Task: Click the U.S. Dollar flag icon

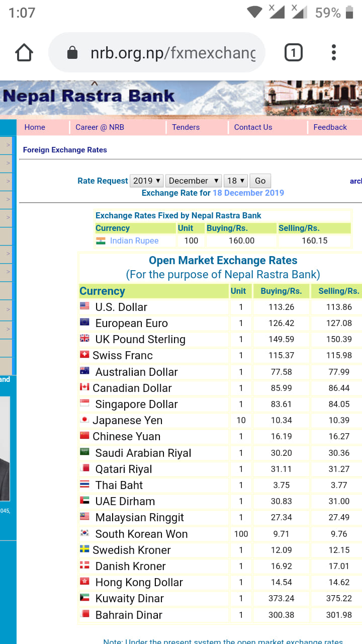Action: (x=84, y=306)
